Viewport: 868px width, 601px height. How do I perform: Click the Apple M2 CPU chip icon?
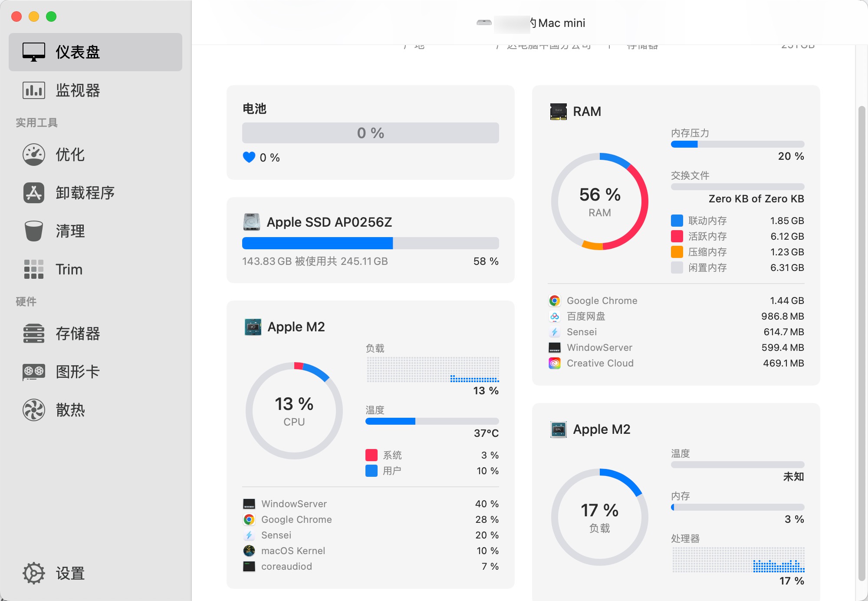click(x=253, y=327)
